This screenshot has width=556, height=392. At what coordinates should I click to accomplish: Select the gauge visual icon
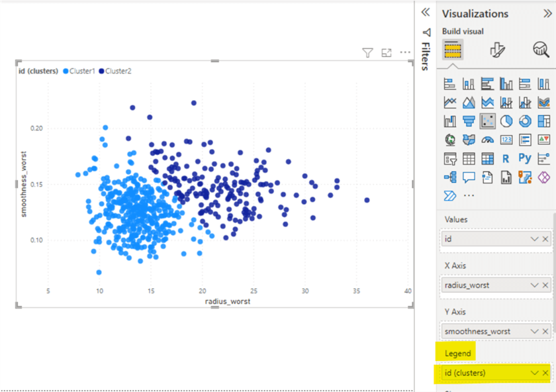[488, 140]
